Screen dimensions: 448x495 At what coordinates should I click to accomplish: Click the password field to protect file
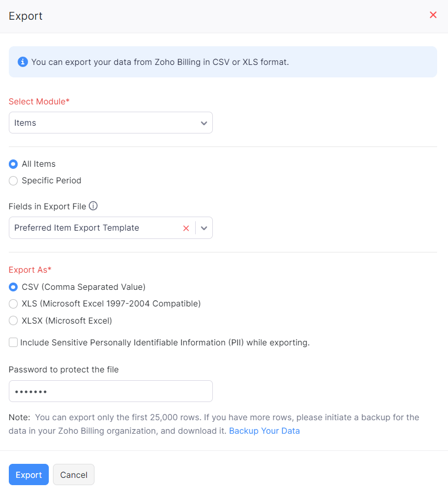tap(111, 391)
